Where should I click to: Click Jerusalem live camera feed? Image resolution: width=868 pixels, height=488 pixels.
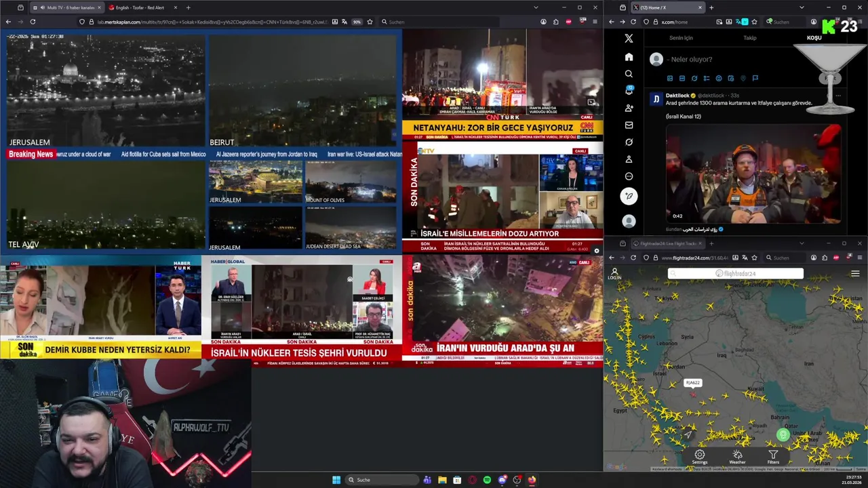pos(105,89)
